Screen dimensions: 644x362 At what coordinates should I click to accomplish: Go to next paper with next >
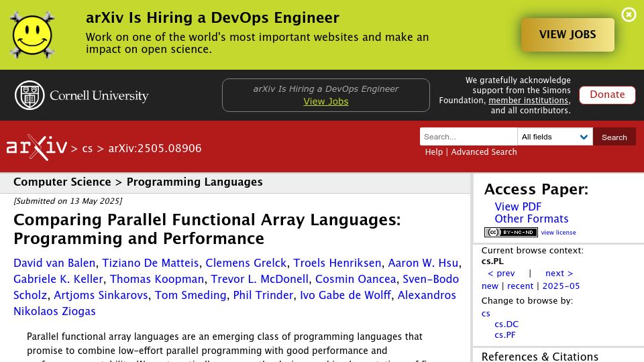(x=559, y=274)
